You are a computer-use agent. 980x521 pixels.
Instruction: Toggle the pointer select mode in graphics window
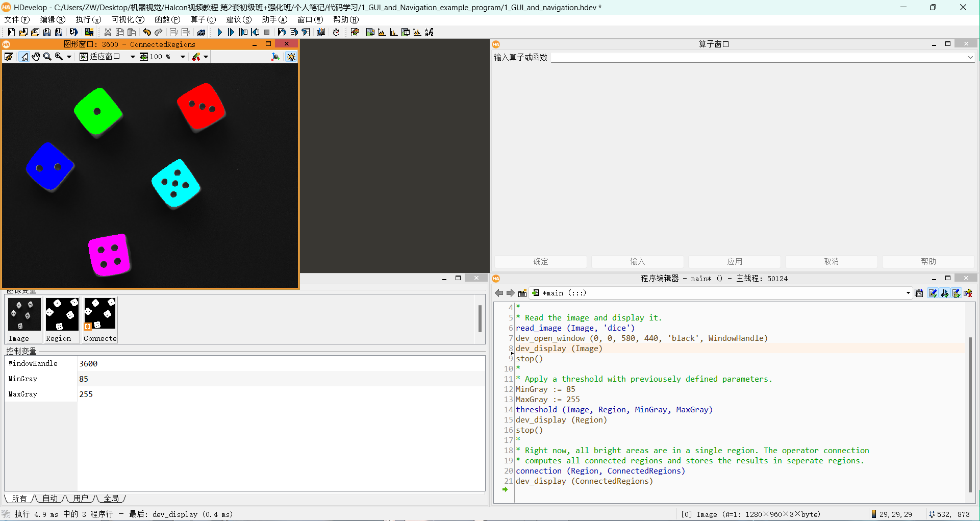[24, 57]
